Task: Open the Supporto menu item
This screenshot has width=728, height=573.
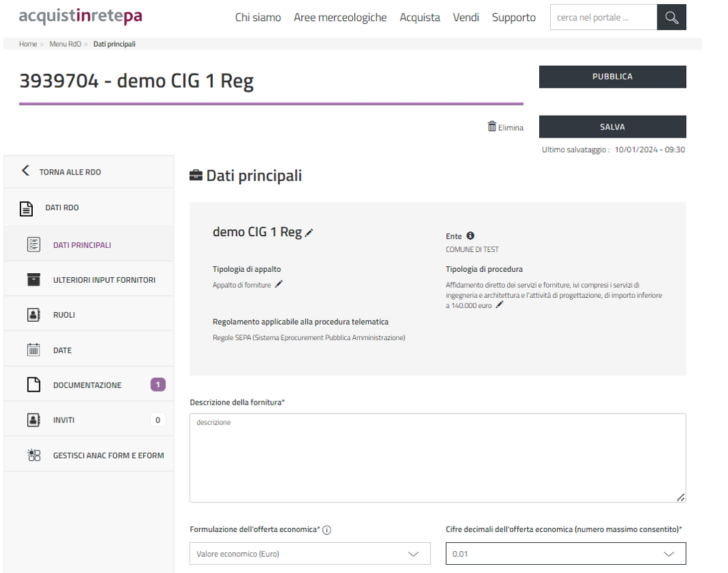Action: click(x=513, y=18)
